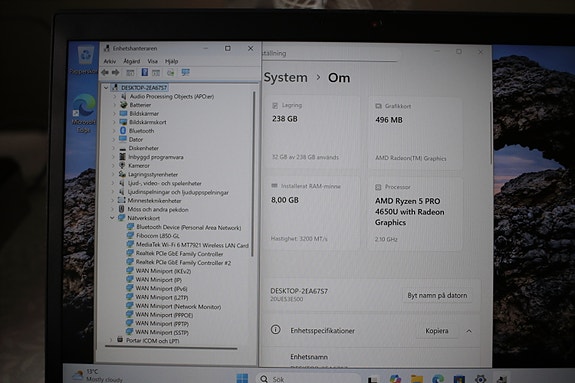Open Microsoft Edge desktop shortcut
575x383 pixels.
coord(84,114)
